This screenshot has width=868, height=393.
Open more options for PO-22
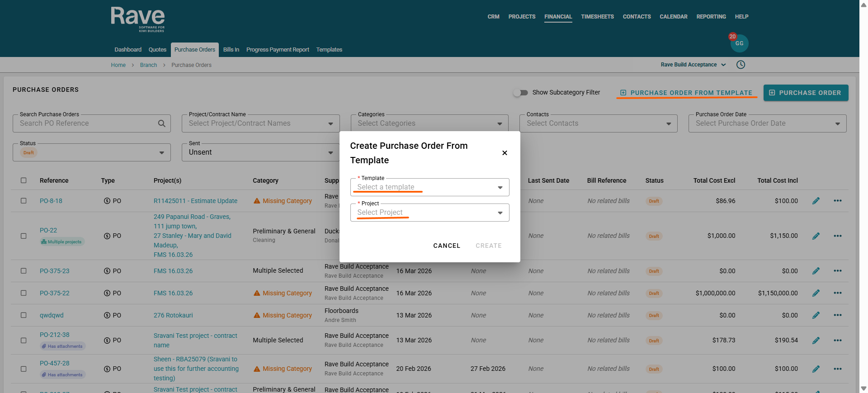837,236
